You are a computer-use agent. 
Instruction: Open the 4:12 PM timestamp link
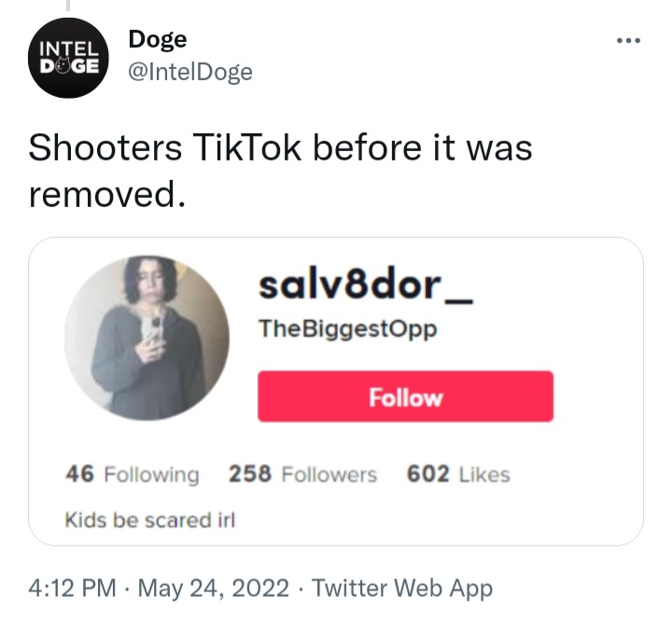pos(72,588)
